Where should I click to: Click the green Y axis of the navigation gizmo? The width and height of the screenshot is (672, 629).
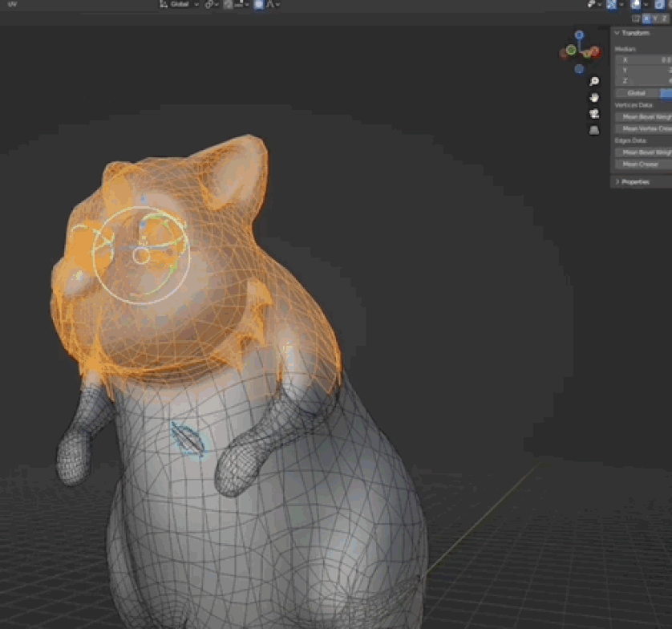571,51
